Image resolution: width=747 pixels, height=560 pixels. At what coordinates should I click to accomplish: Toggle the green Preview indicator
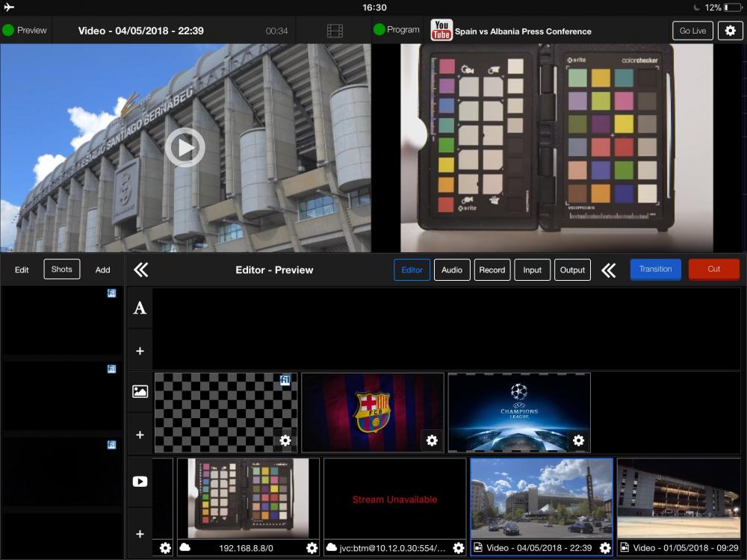pos(8,31)
